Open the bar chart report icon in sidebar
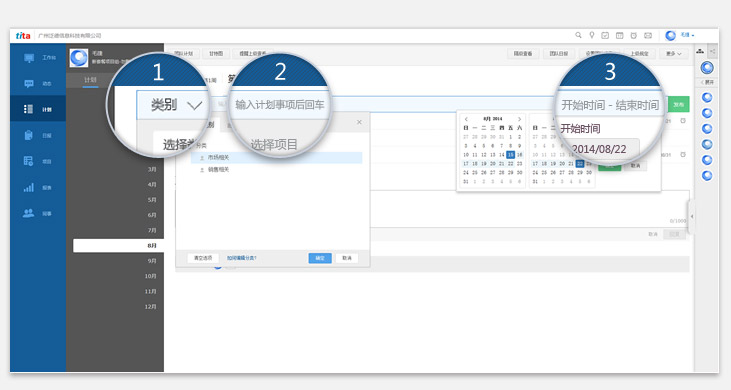 coord(28,187)
